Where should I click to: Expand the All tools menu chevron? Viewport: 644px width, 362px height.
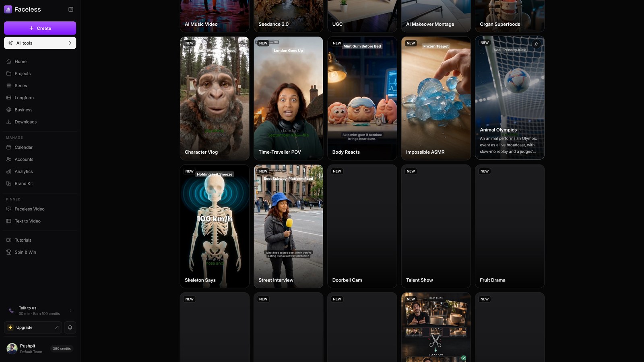pos(70,43)
